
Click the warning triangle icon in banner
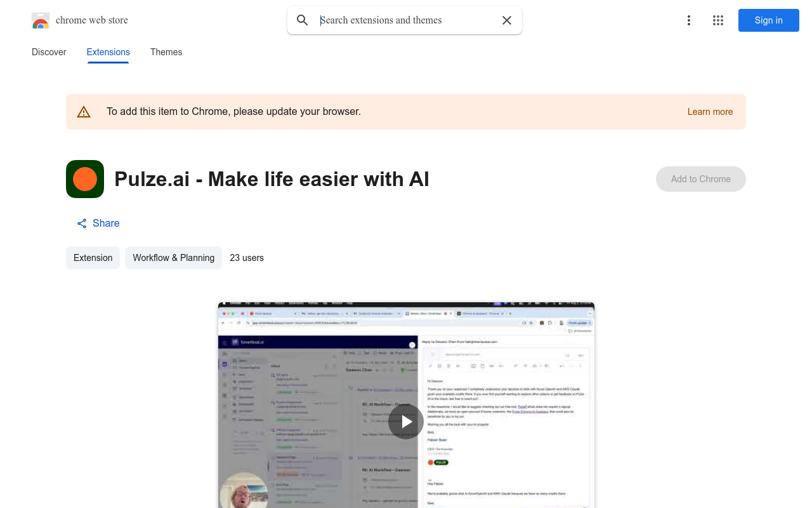coord(84,112)
